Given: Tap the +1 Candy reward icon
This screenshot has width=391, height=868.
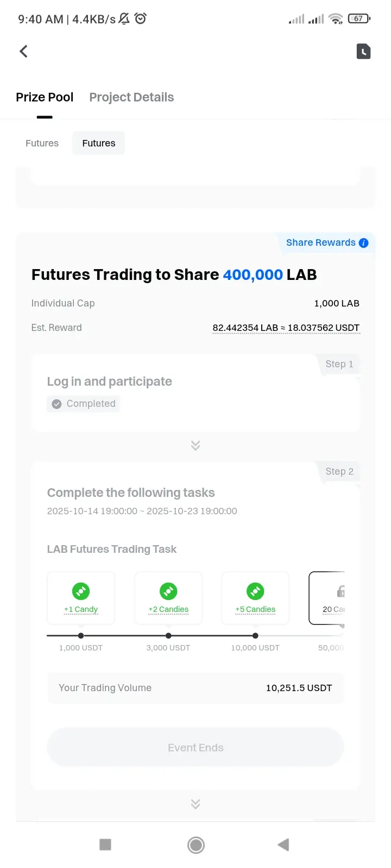Looking at the screenshot, I should coord(81,591).
